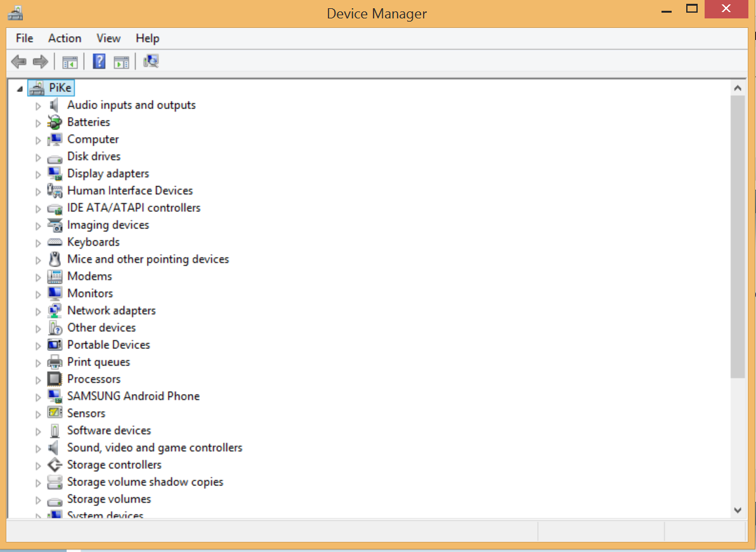
Task: Click the vertical scrollbar thumb
Action: [737, 237]
